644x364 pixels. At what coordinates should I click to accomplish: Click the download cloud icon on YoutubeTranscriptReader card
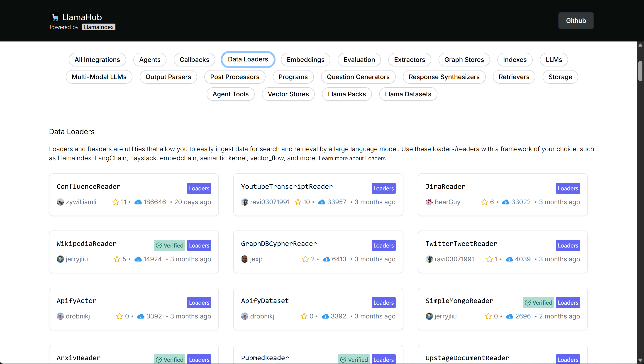click(x=322, y=202)
